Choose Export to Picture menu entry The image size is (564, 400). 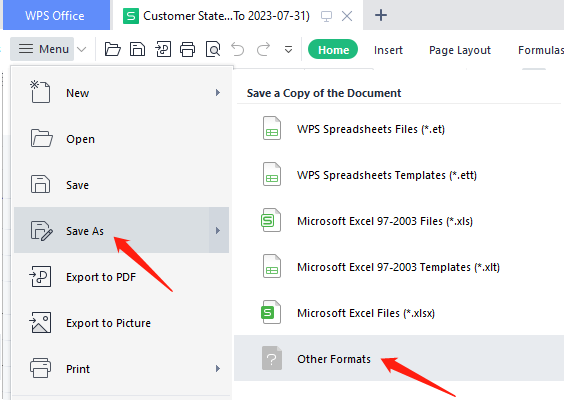pyautogui.click(x=122, y=323)
